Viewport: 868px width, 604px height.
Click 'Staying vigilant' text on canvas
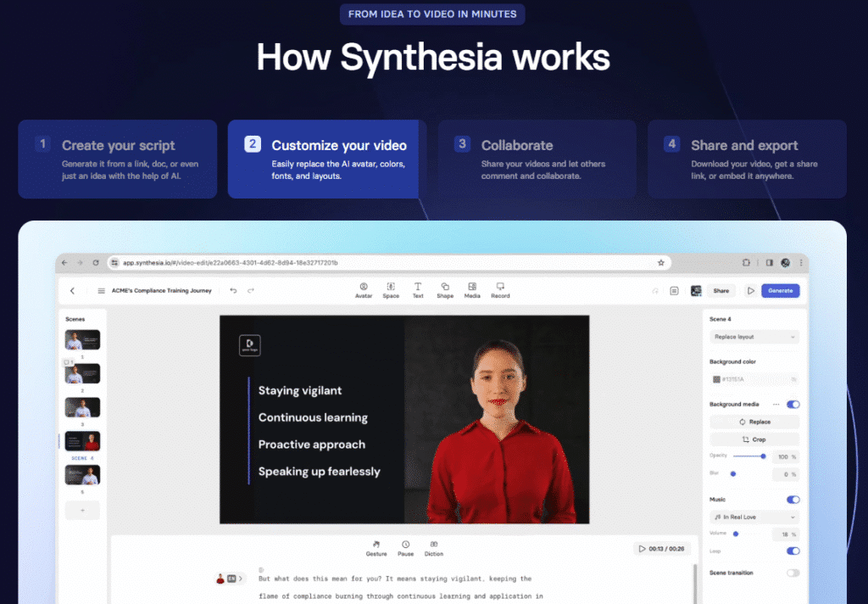coord(300,391)
